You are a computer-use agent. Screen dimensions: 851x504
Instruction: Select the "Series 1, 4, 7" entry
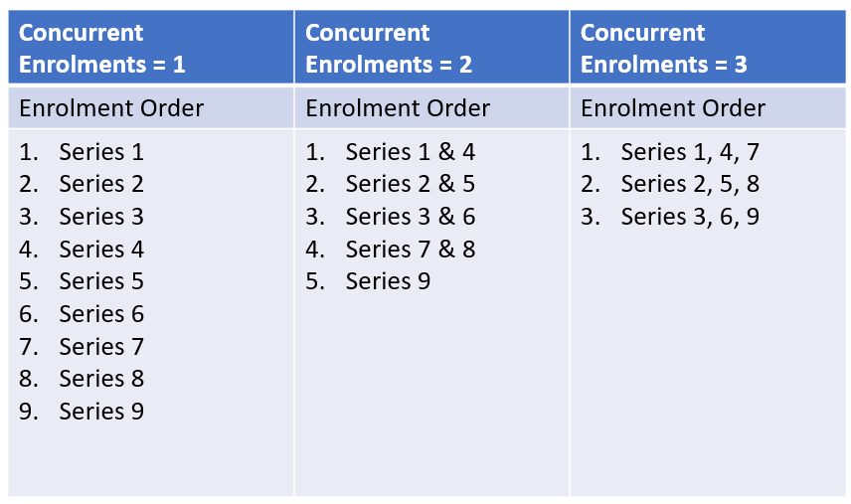[x=690, y=152]
